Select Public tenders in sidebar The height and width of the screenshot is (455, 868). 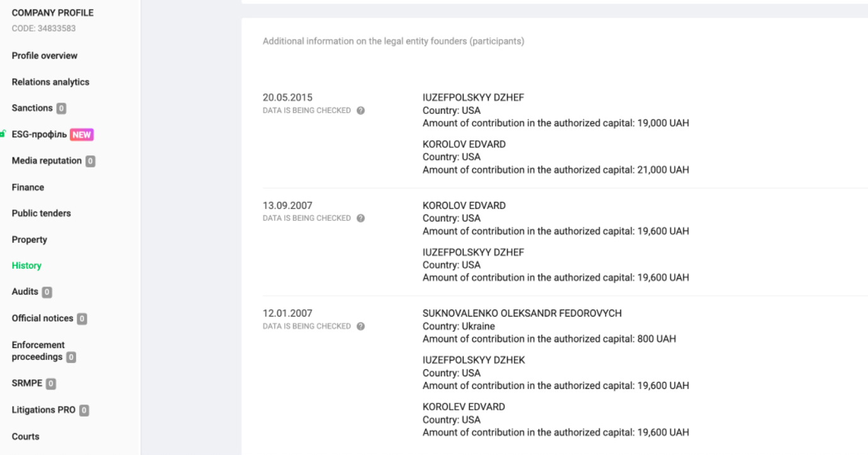click(42, 213)
